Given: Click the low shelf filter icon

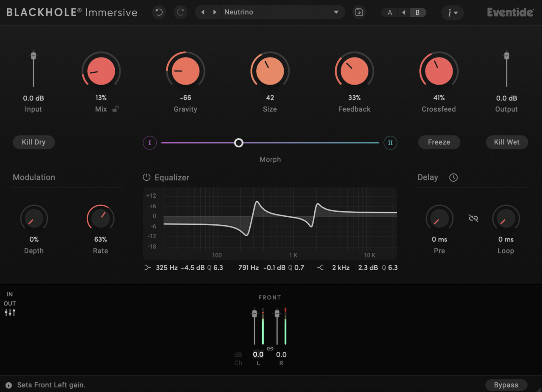Looking at the screenshot, I should (x=147, y=268).
